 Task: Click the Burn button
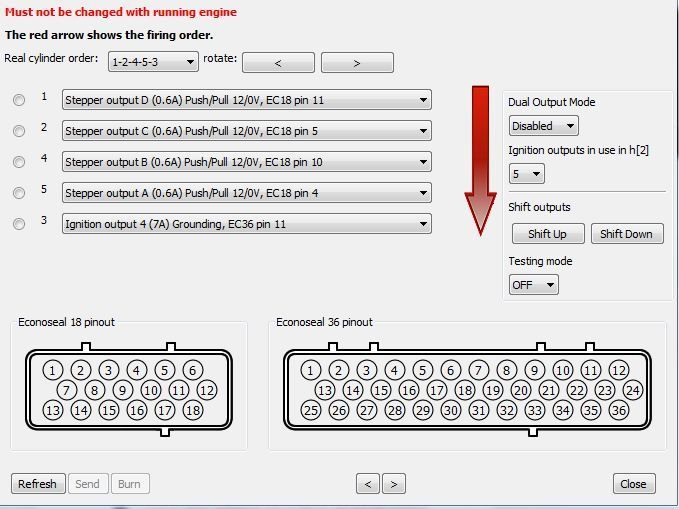pyautogui.click(x=130, y=483)
